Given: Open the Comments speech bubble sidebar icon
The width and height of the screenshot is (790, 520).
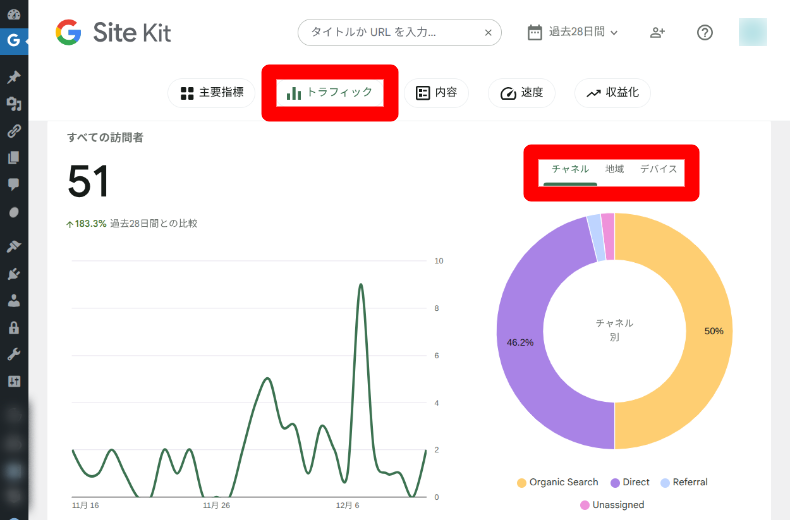Looking at the screenshot, I should tap(14, 184).
